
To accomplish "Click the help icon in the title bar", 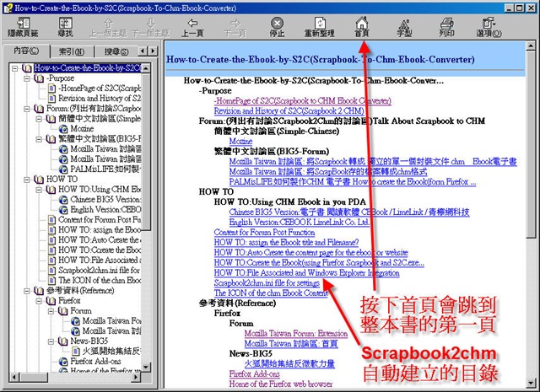I will point(8,8).
